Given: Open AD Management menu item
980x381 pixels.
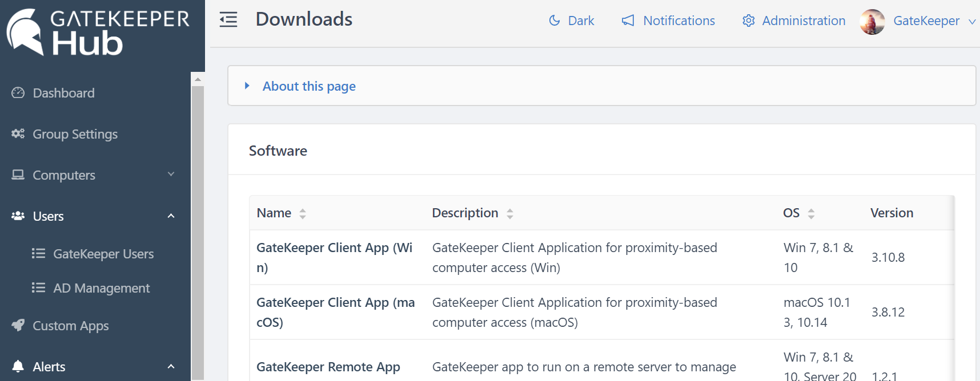Looking at the screenshot, I should tap(101, 288).
